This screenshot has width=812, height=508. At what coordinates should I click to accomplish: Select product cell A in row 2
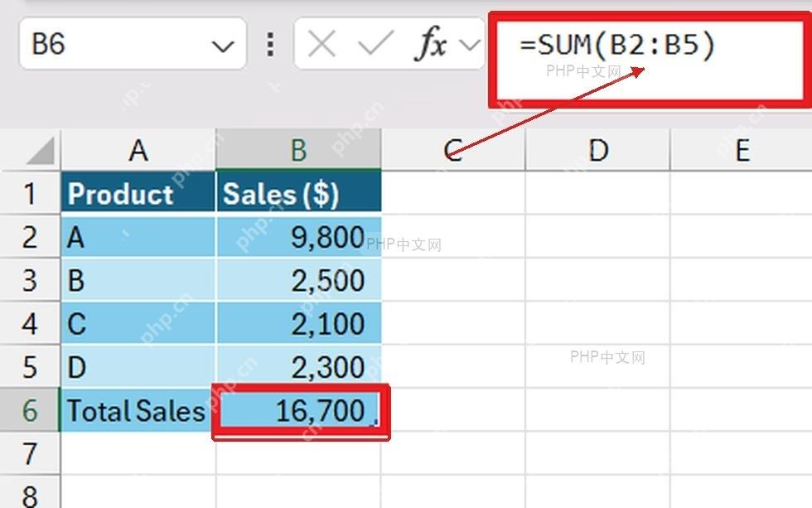coord(138,237)
